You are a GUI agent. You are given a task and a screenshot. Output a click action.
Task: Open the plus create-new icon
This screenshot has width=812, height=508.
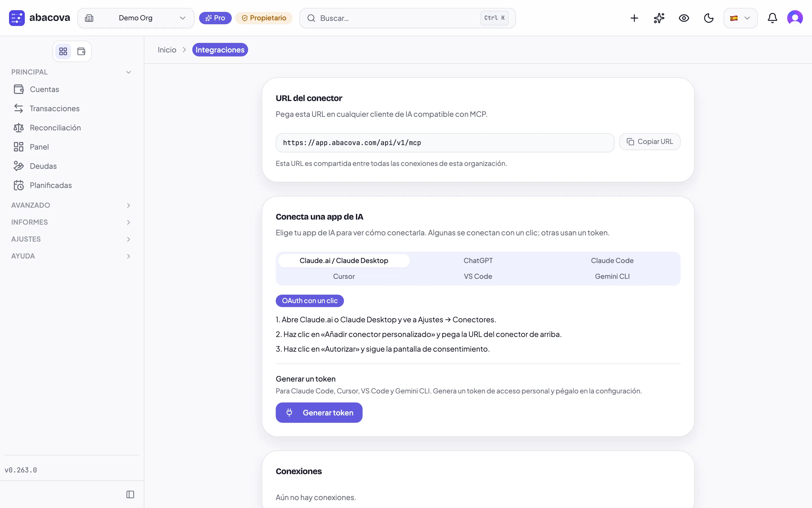click(x=634, y=18)
